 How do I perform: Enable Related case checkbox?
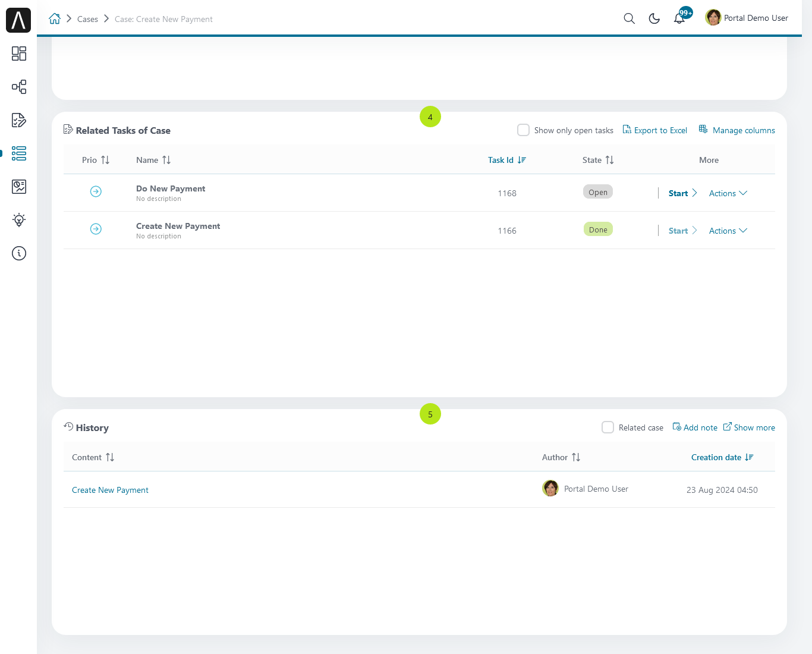coord(608,427)
